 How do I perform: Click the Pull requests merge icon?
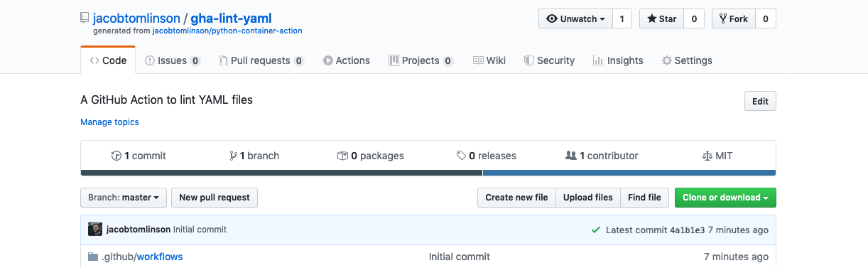(x=223, y=61)
